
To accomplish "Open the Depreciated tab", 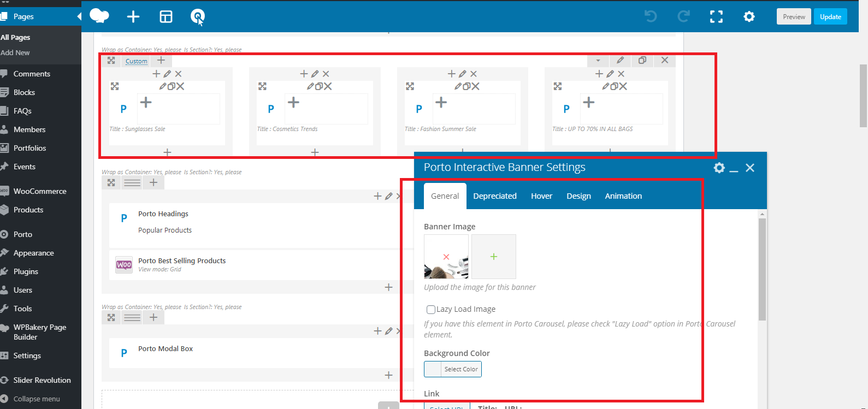I will (495, 196).
